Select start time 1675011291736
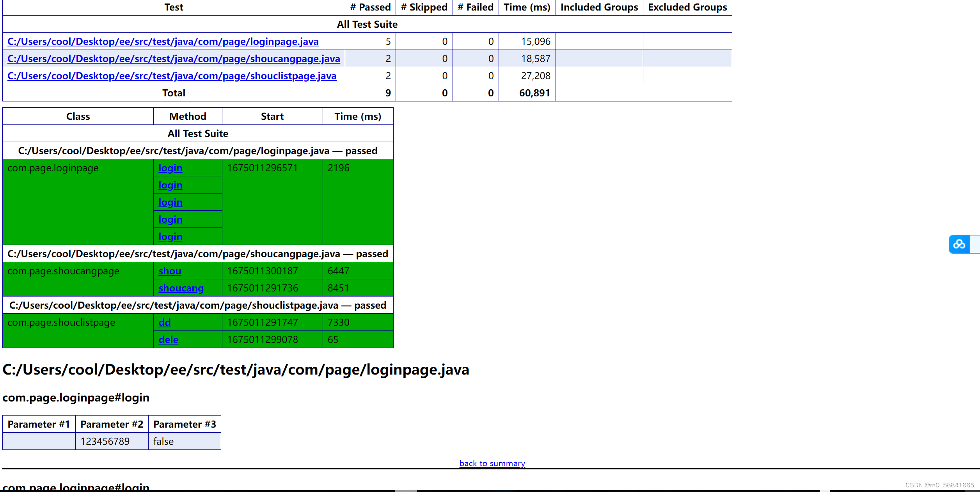Viewport: 980px width, 492px height. click(262, 288)
